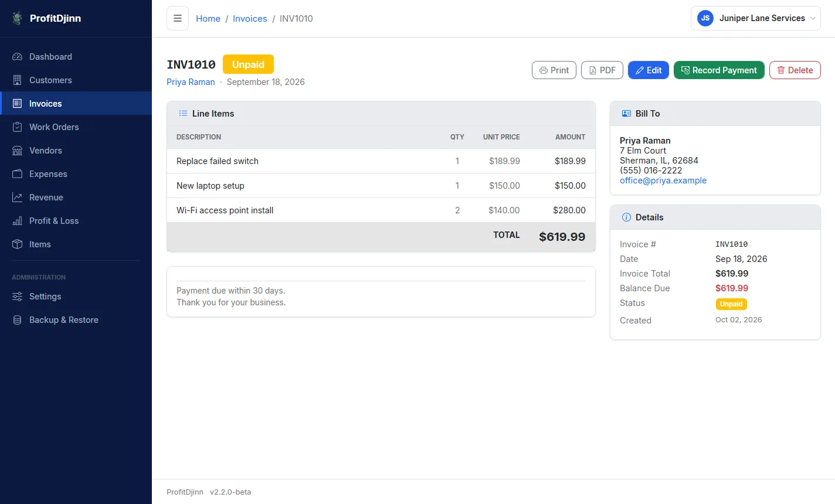Click the Record Payment button label
This screenshot has height=504, width=835.
[x=725, y=70]
